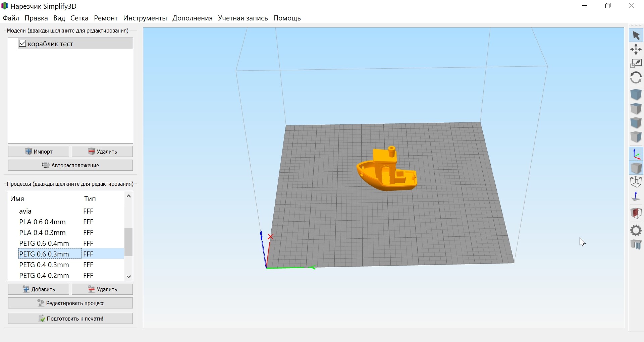Click the Авторасположение button

pos(70,165)
